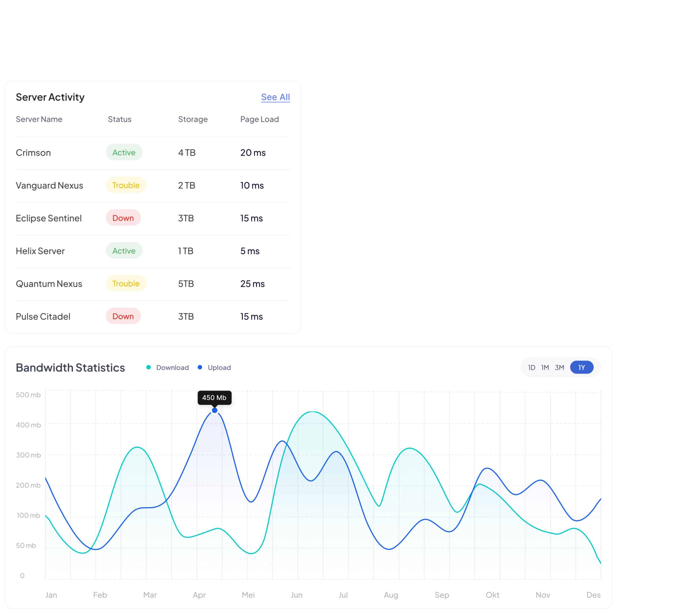Toggle the Download legend dot

(148, 367)
